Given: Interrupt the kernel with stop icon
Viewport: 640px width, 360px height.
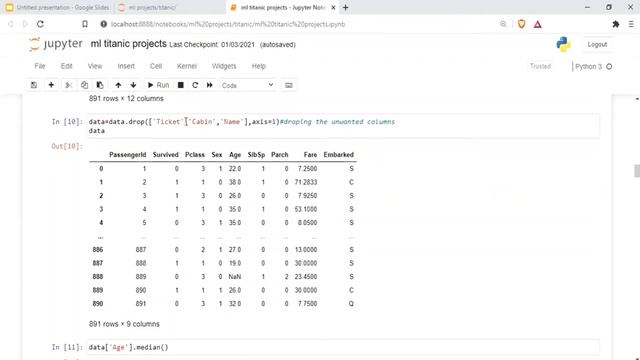Looking at the screenshot, I should (x=180, y=85).
